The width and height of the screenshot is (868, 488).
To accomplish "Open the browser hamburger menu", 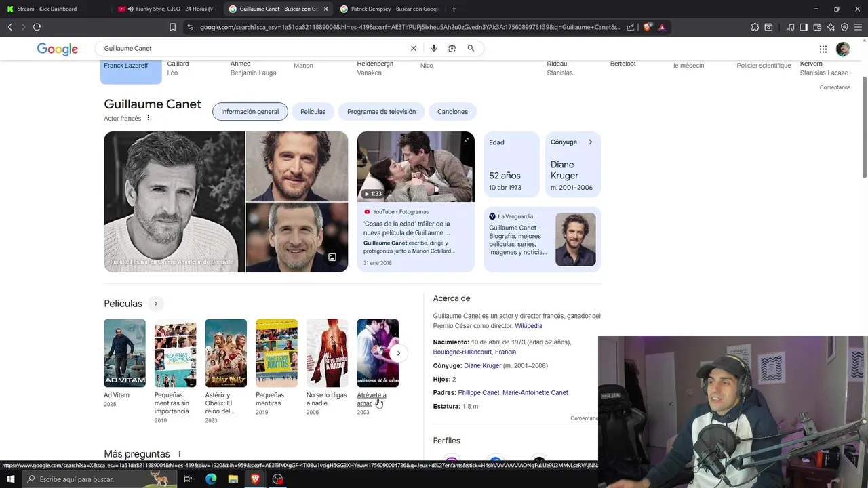I will (x=858, y=27).
